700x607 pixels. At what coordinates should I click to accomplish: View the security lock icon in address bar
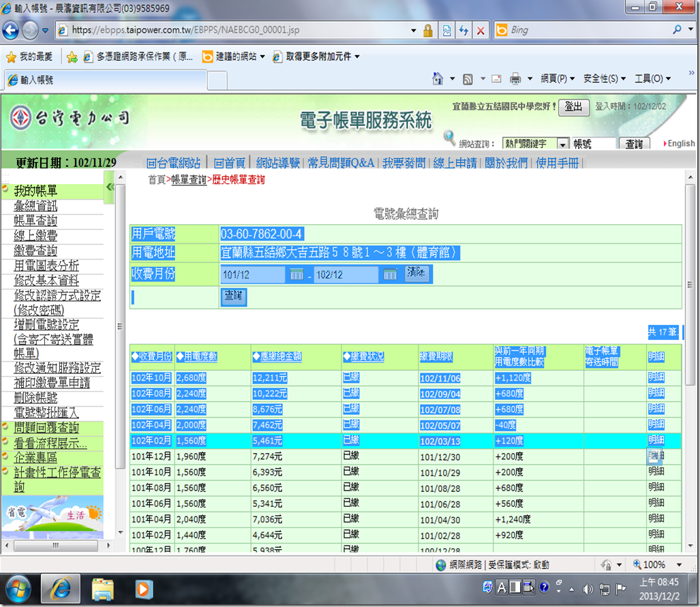(x=427, y=31)
